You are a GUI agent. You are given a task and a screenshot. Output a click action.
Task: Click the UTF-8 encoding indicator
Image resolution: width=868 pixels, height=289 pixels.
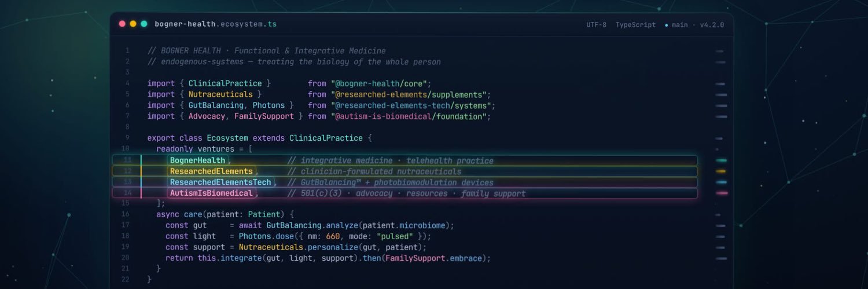[x=596, y=25]
